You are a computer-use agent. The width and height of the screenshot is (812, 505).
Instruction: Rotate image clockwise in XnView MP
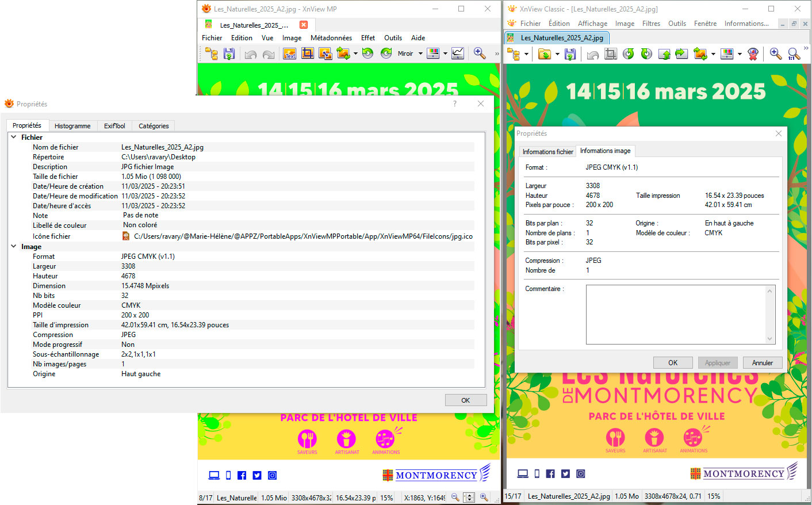click(386, 53)
